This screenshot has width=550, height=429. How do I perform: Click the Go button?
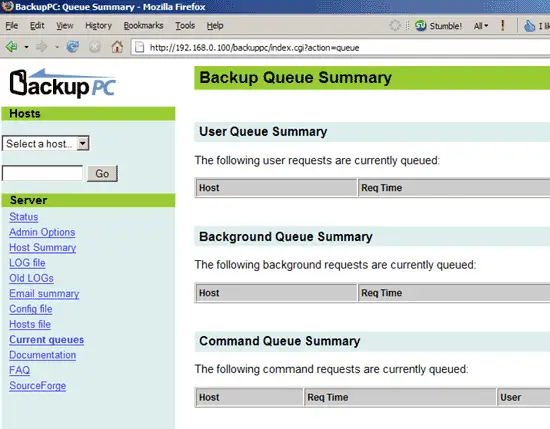(x=102, y=173)
